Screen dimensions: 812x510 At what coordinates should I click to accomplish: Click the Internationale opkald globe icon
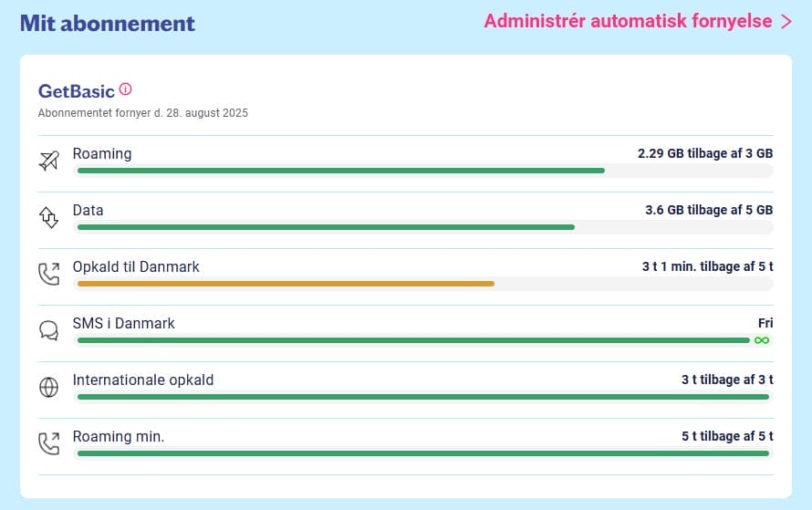(x=48, y=387)
